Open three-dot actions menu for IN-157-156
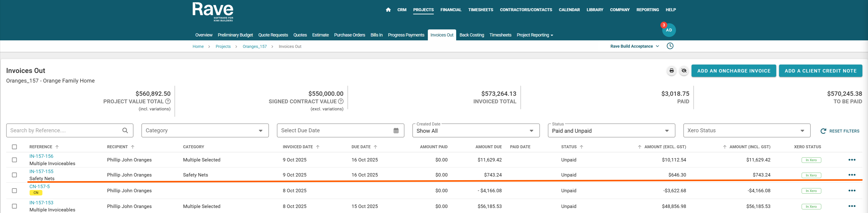Screen dimensions: 868x213 tap(852, 160)
